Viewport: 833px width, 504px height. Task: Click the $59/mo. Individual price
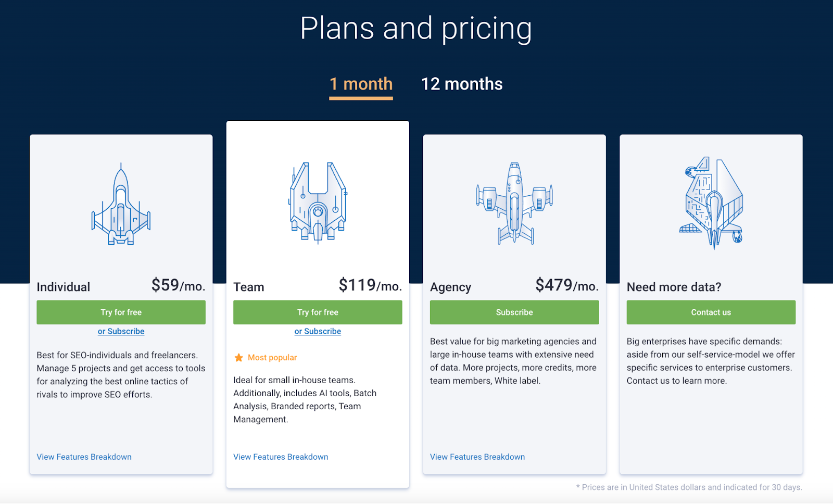(178, 285)
